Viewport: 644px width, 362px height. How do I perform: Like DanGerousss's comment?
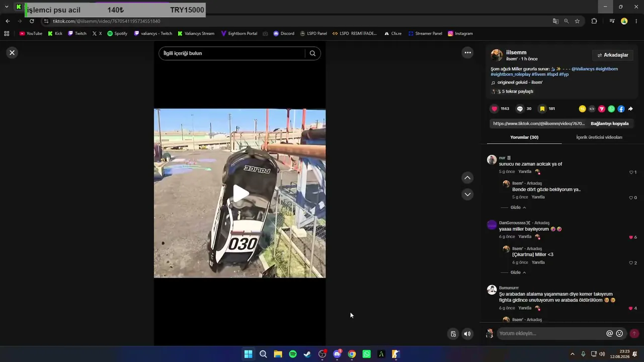click(631, 237)
